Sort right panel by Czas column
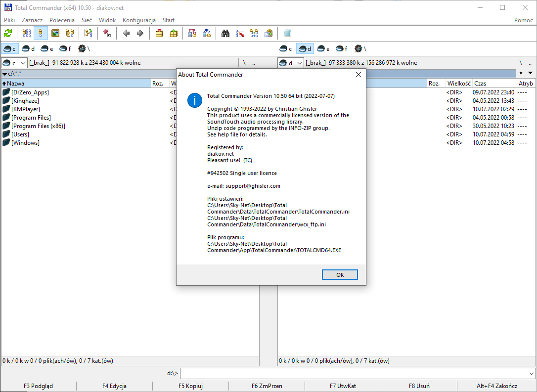The width and height of the screenshot is (537, 392). pos(494,83)
